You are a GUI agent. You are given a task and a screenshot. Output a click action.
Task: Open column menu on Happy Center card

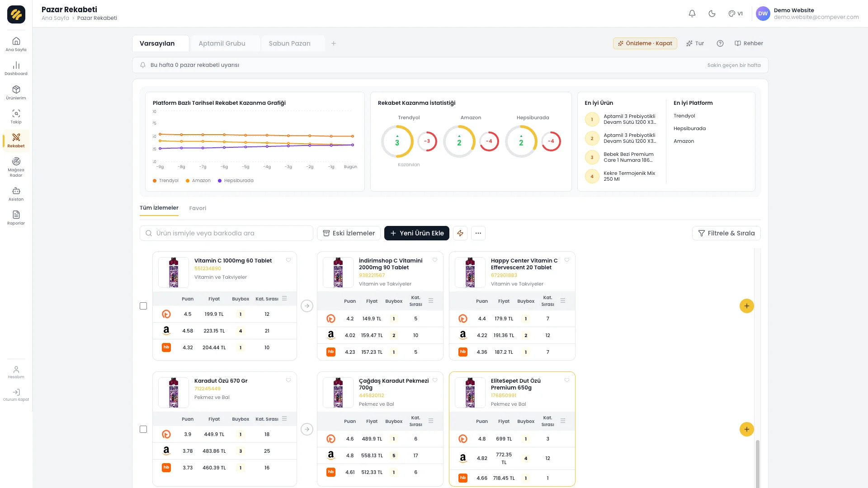point(563,300)
